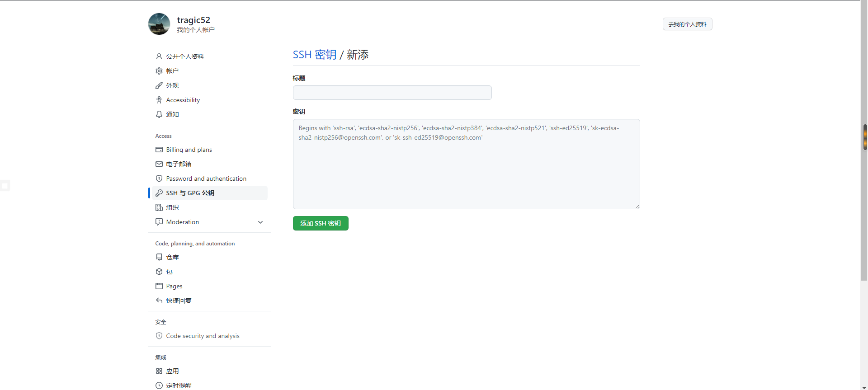Viewport: 868px width, 390px height.
Task: Click the Access section heading
Action: point(164,136)
